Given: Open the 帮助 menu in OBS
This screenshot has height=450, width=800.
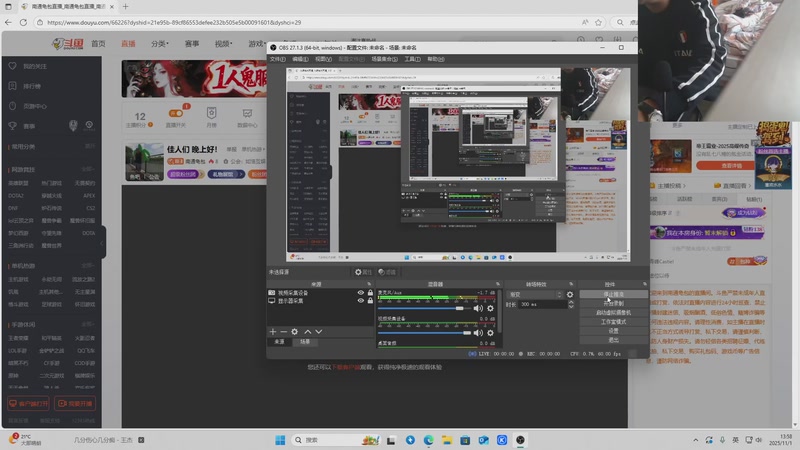Looking at the screenshot, I should point(436,59).
